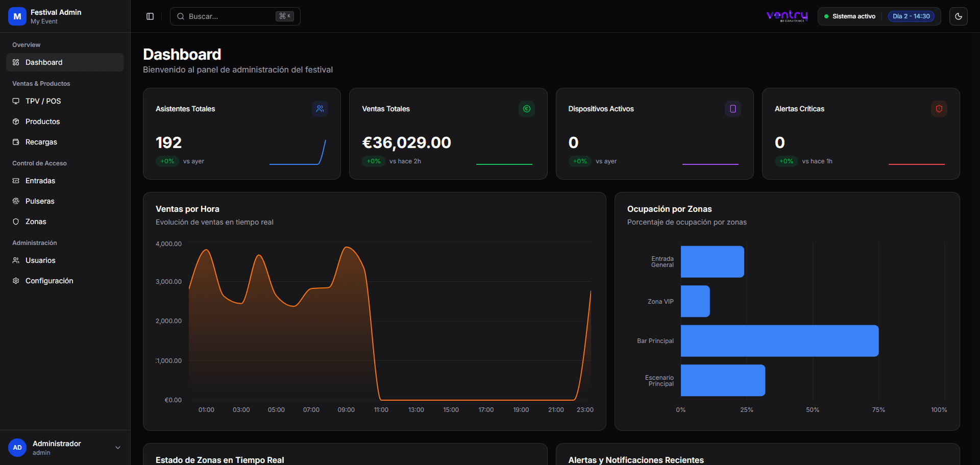
Task: Open Productos via its sidebar icon
Action: pyautogui.click(x=16, y=121)
